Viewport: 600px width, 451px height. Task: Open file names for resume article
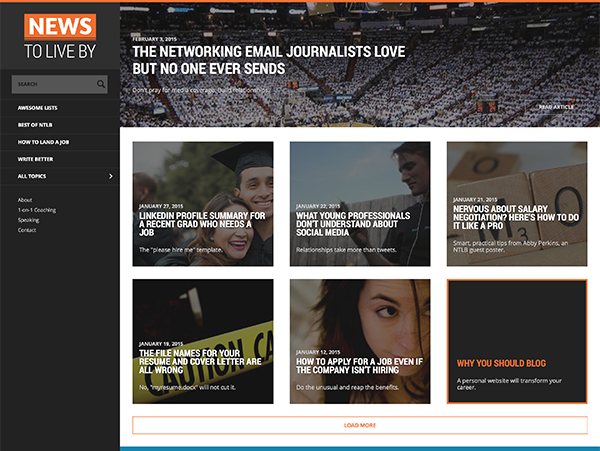click(x=202, y=341)
